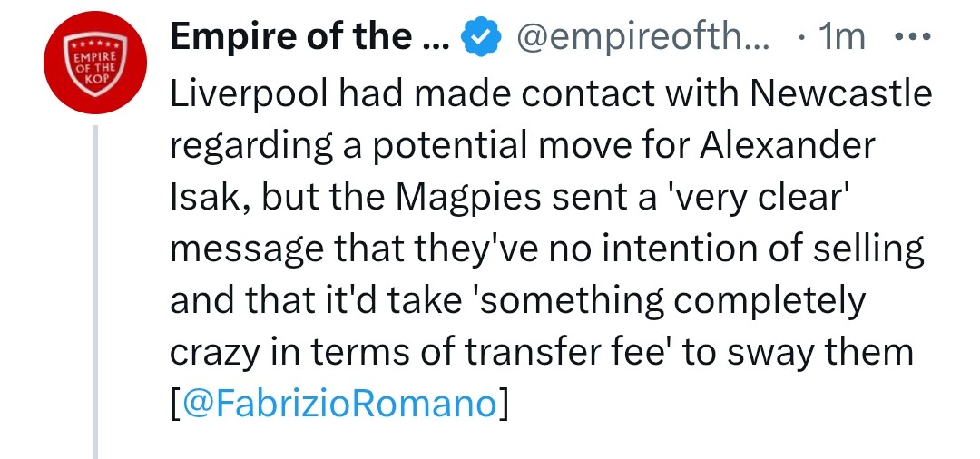Click the white shield logo inside the avatar
Viewport: 980px width, 459px height.
(95, 63)
